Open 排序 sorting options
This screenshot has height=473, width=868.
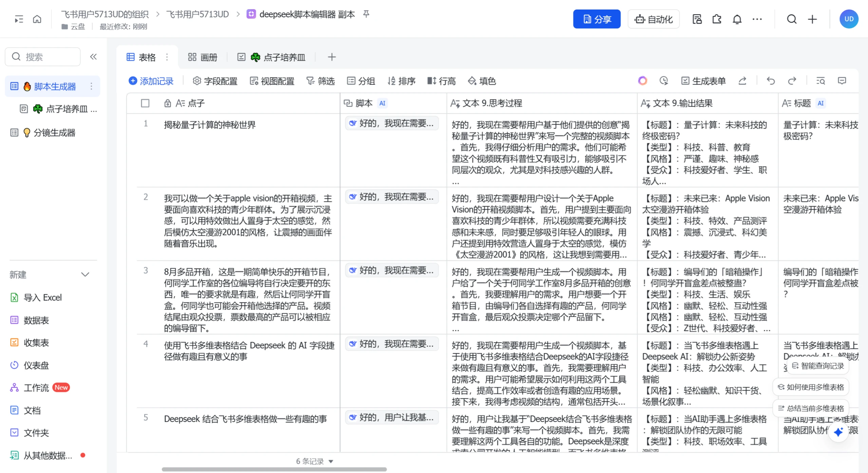(402, 81)
